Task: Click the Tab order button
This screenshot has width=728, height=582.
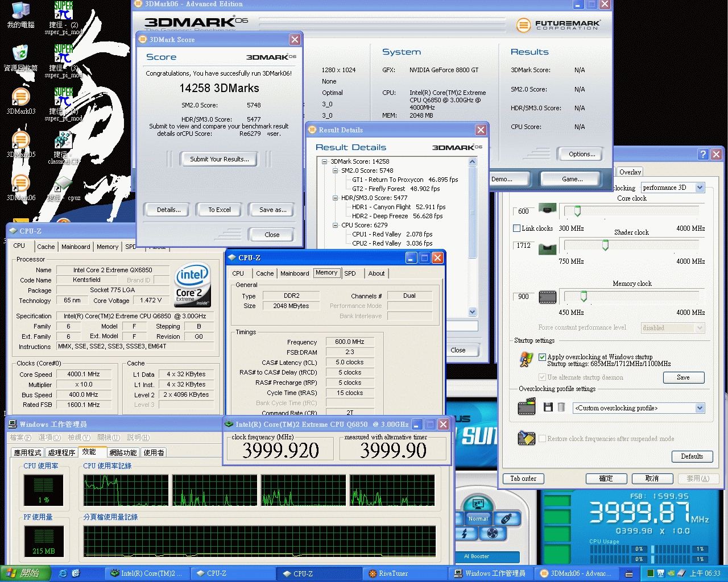Action: (523, 479)
